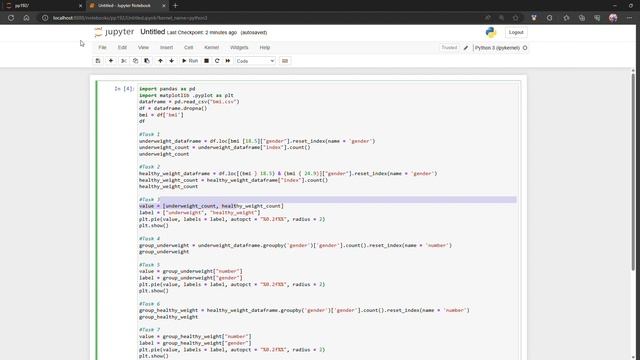Place cursor on 'import pandas as pd' line
The height and width of the screenshot is (360, 640).
[x=167, y=89]
